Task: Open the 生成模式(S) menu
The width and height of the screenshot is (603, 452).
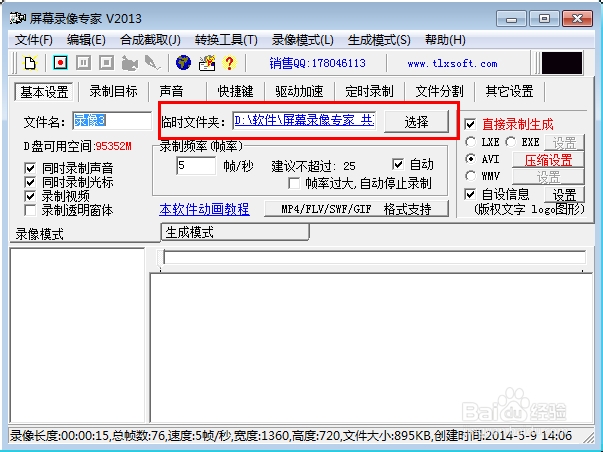Action: point(379,40)
